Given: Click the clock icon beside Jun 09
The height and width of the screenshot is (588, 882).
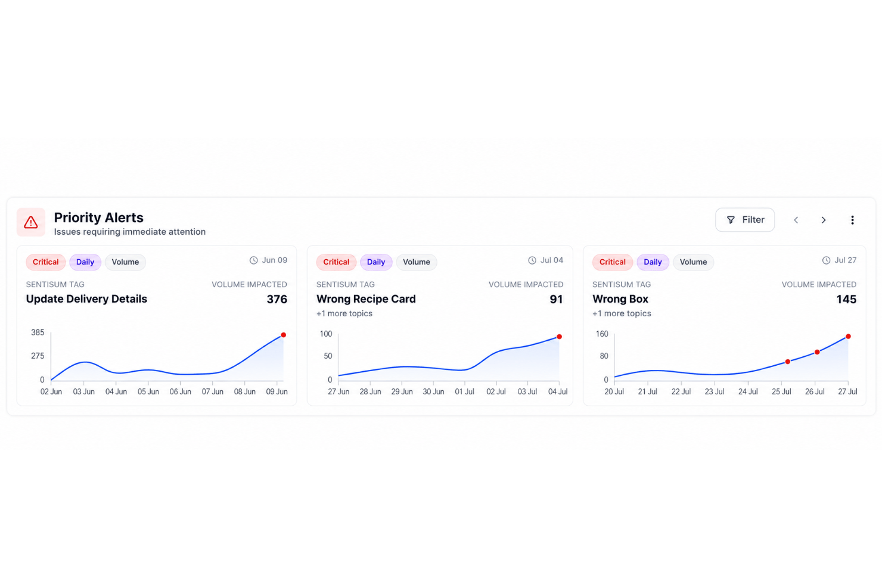Looking at the screenshot, I should pyautogui.click(x=253, y=260).
